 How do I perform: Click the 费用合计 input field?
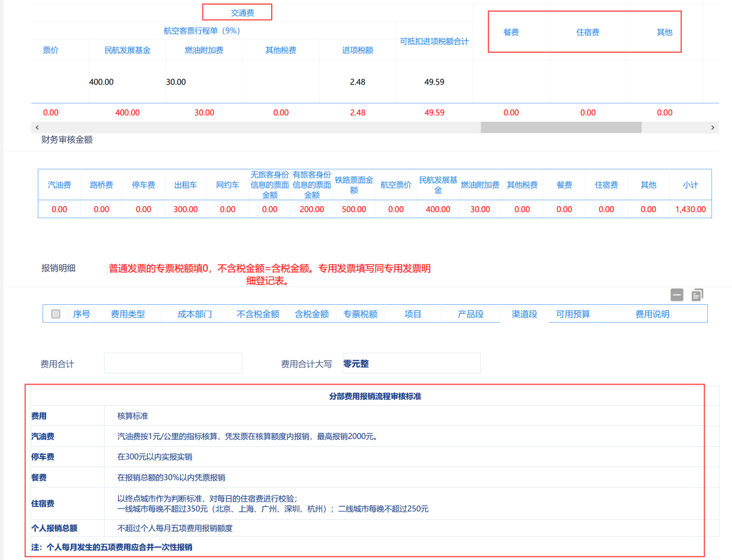pos(173,363)
